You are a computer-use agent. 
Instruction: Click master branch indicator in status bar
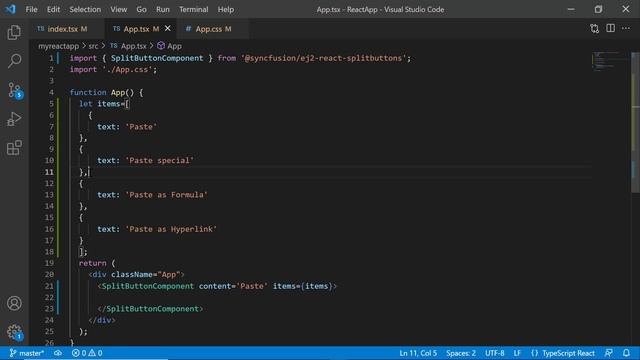(x=27, y=353)
